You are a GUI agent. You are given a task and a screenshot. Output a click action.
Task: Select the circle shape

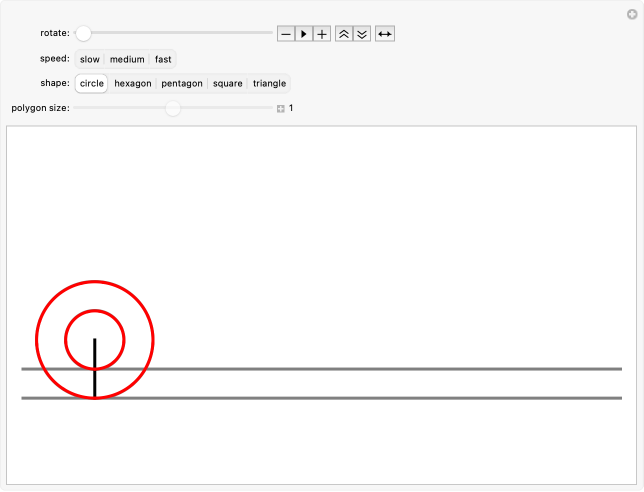[92, 84]
